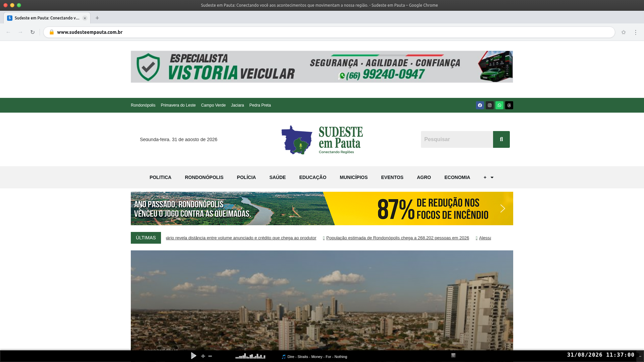Open the POLÍCIA navigation item
The height and width of the screenshot is (362, 644).
pyautogui.click(x=246, y=177)
